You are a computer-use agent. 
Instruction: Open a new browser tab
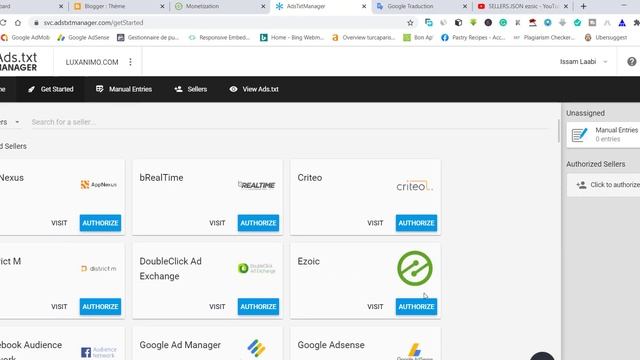(x=583, y=6)
